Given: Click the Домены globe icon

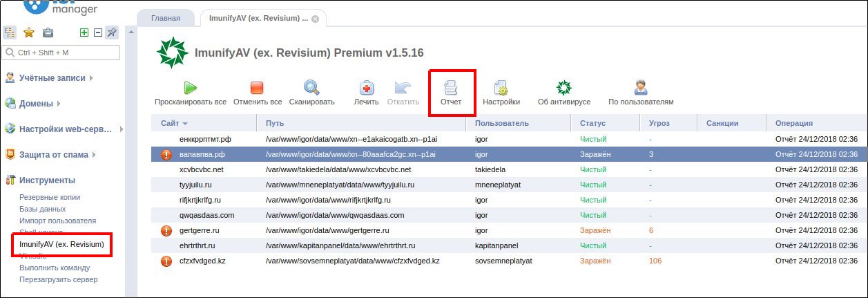Looking at the screenshot, I should click(x=10, y=104).
